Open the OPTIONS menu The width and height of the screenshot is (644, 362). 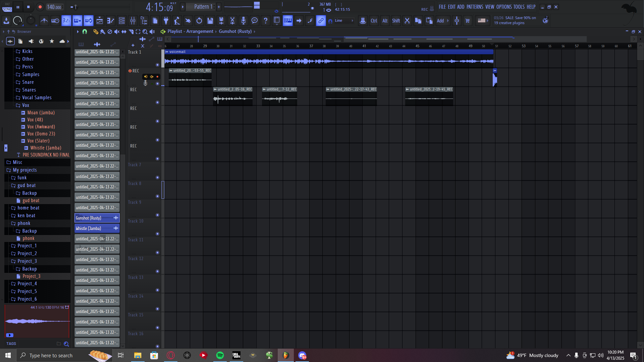point(504,7)
